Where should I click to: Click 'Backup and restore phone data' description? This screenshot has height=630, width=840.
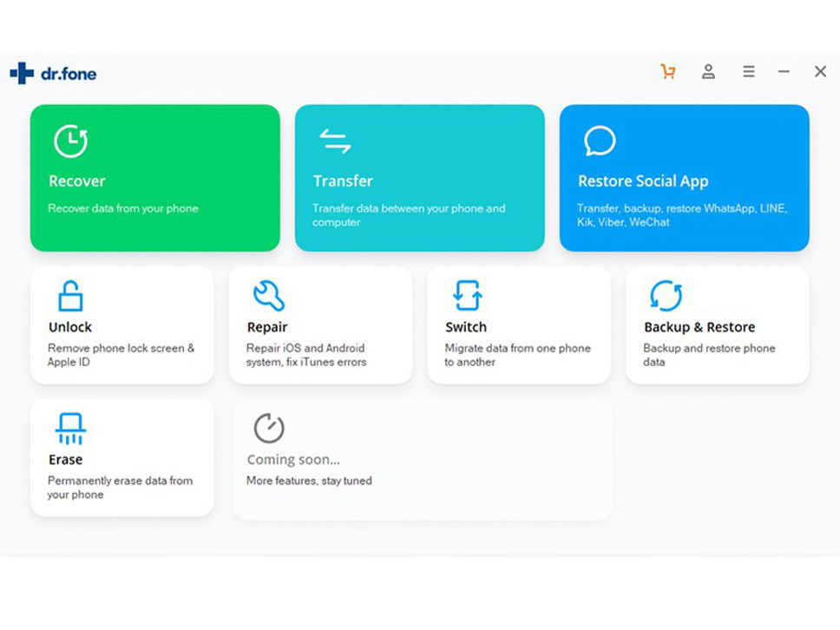(709, 355)
